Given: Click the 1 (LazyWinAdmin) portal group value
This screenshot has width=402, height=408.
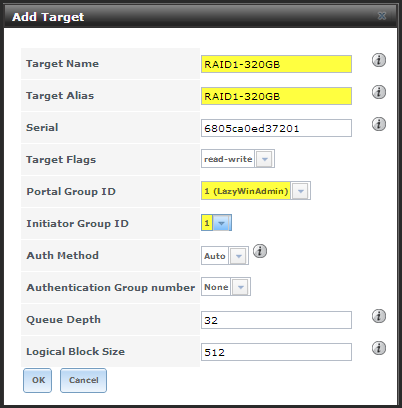Looking at the screenshot, I should coord(246,191).
